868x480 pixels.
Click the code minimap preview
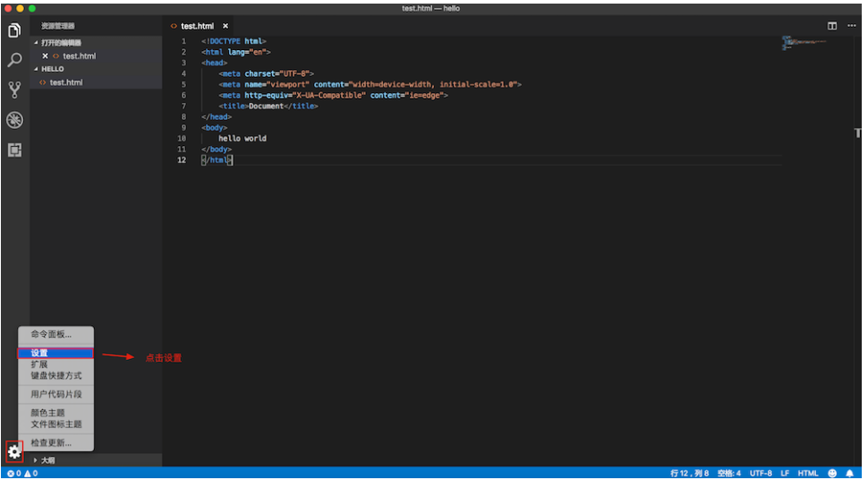[804, 42]
